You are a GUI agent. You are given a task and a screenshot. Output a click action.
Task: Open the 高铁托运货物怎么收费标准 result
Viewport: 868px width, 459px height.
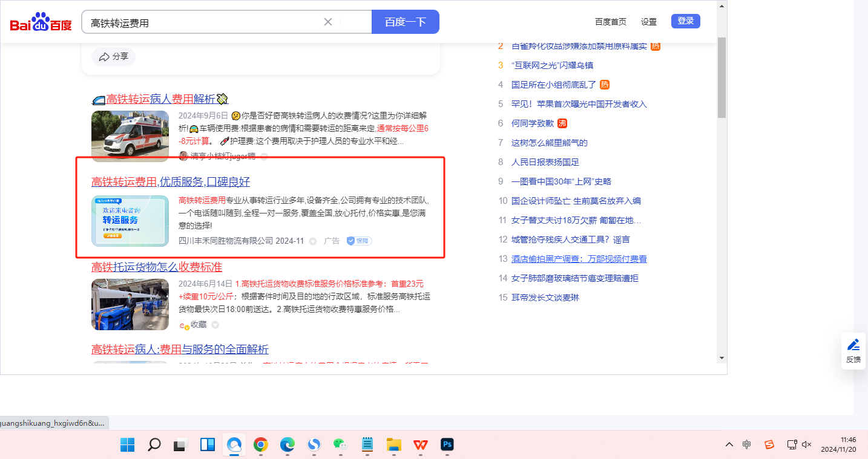click(157, 267)
